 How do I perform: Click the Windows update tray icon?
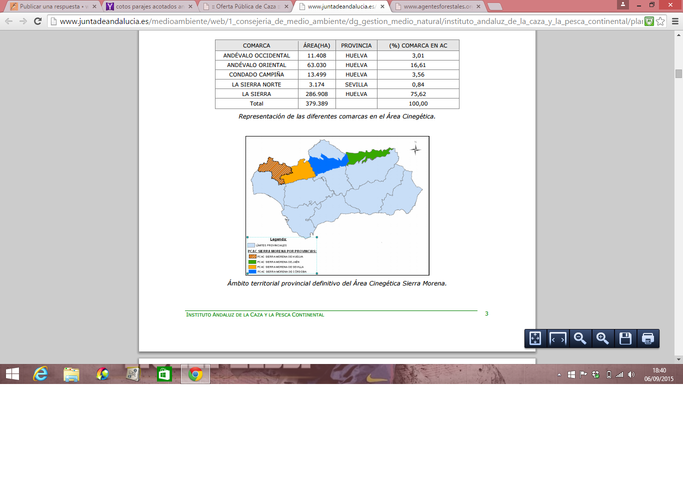coord(571,374)
